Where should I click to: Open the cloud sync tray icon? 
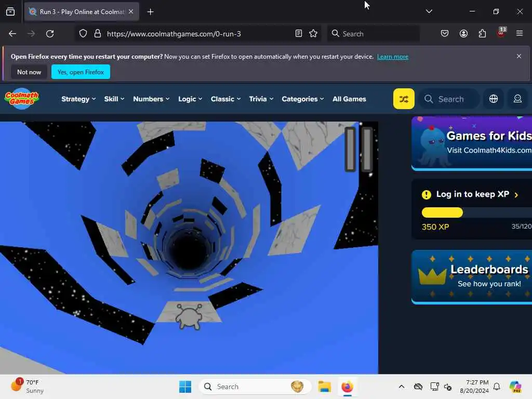(418, 387)
